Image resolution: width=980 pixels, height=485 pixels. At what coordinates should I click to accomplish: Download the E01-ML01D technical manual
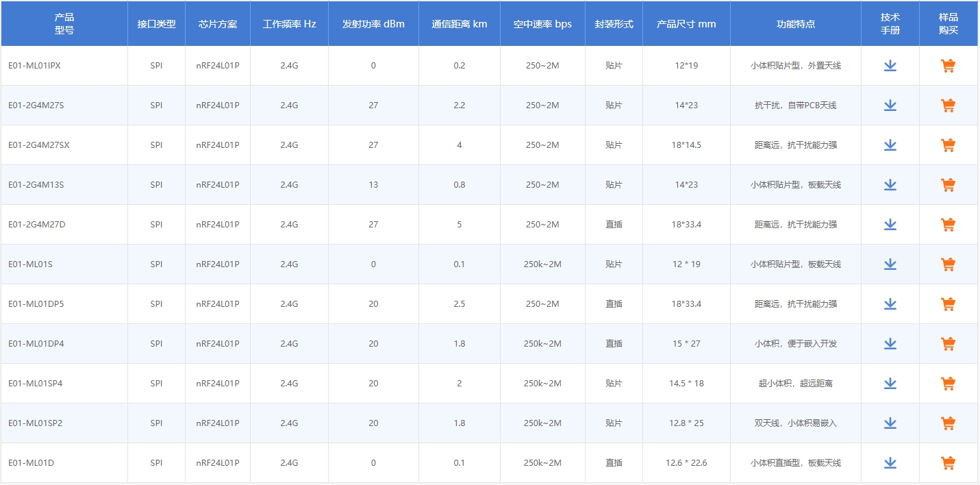pos(890,462)
